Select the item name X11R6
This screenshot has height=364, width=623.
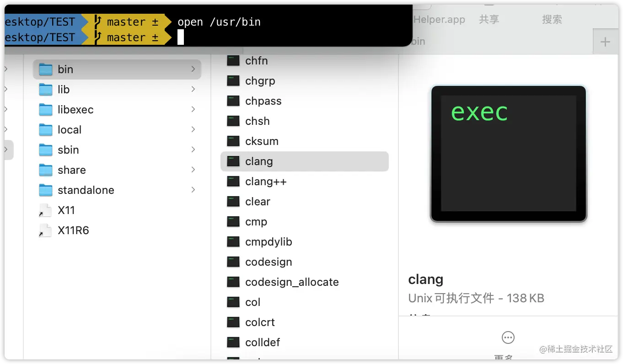coord(73,230)
